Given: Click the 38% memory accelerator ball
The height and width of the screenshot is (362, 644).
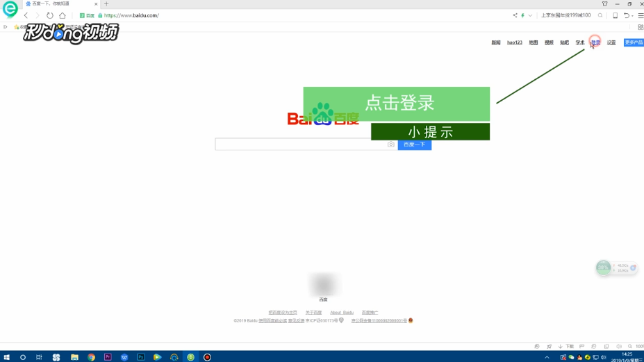Looking at the screenshot, I should click(603, 268).
